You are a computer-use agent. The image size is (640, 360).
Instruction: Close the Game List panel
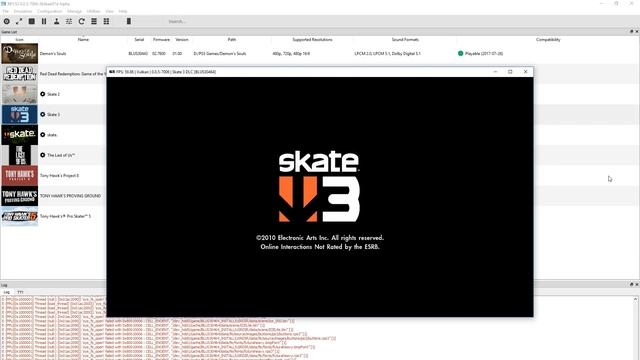637,31
